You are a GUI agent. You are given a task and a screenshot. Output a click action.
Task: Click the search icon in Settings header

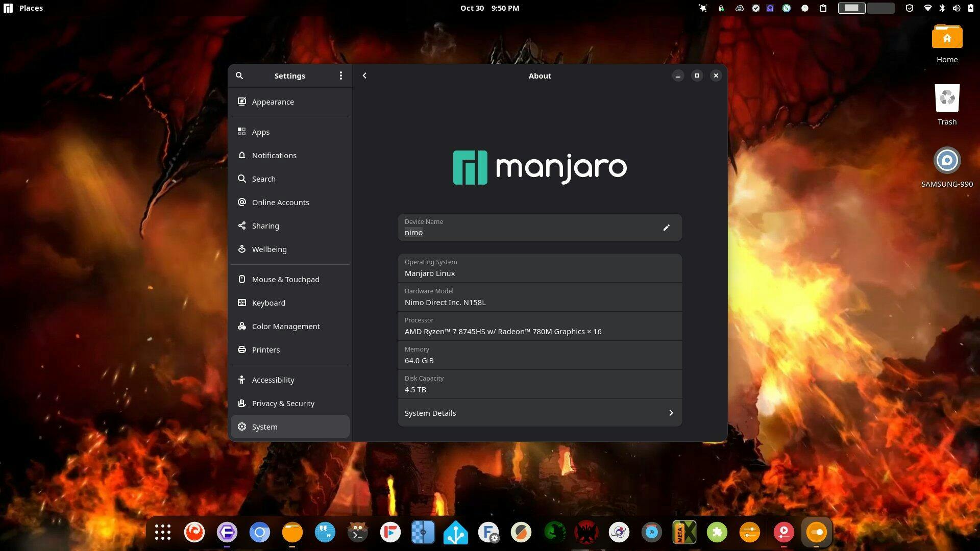[x=239, y=76]
